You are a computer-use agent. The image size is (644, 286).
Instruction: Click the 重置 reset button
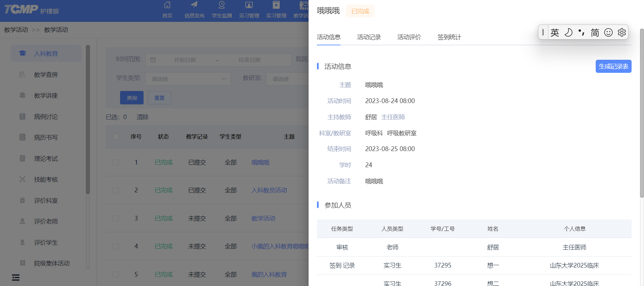(159, 98)
